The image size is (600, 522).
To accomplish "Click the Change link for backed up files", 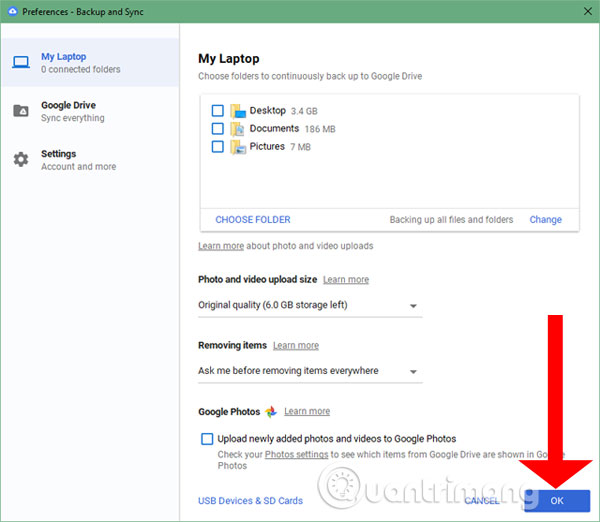I will coord(545,220).
